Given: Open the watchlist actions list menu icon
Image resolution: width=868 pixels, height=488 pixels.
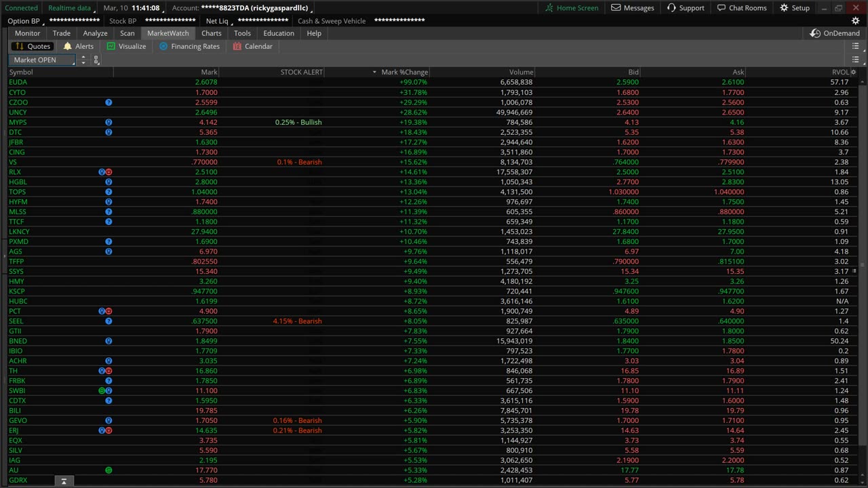Looking at the screenshot, I should pyautogui.click(x=855, y=60).
